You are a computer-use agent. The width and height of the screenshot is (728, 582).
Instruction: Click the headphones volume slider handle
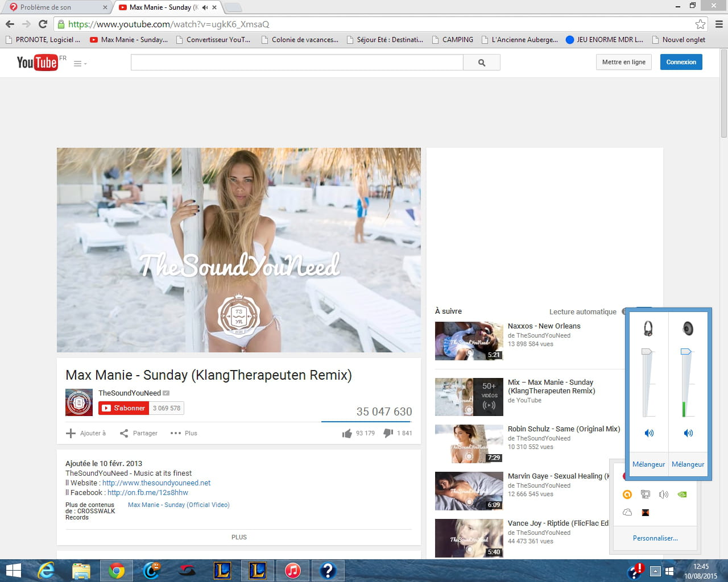click(x=647, y=352)
